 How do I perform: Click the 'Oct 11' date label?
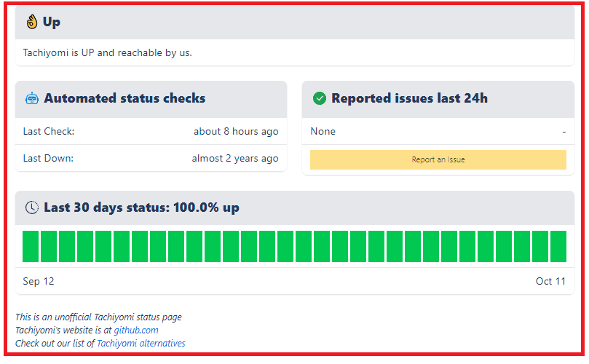coord(550,281)
